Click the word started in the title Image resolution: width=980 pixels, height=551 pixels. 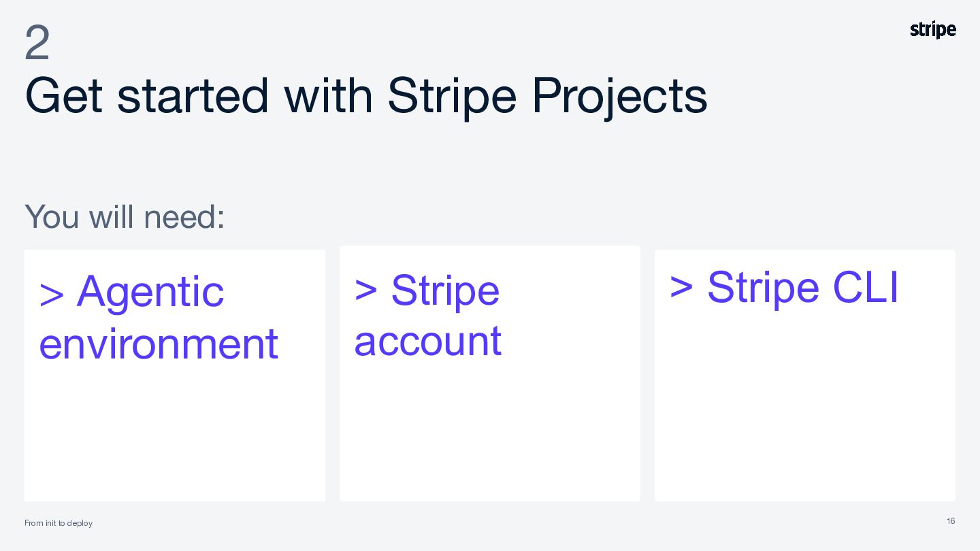[193, 95]
